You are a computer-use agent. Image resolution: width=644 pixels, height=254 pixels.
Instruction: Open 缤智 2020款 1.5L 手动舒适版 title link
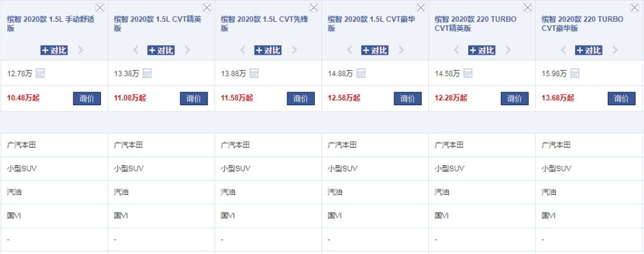[x=50, y=24]
